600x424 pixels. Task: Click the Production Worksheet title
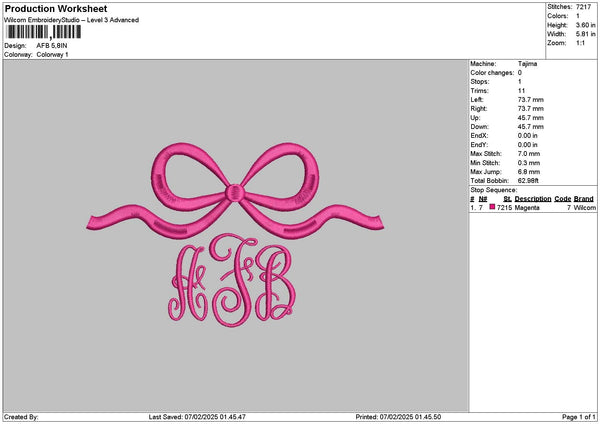[56, 8]
